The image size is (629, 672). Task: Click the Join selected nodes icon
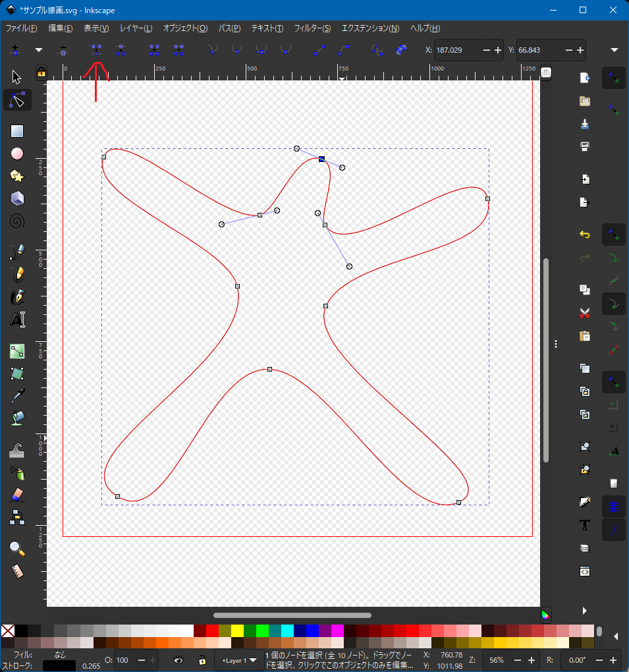click(97, 50)
